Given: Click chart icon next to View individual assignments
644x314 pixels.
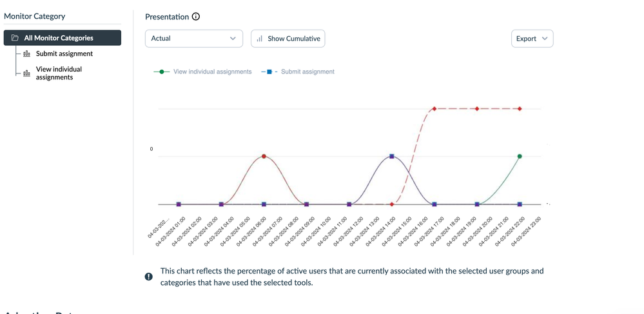Looking at the screenshot, I should (x=26, y=73).
